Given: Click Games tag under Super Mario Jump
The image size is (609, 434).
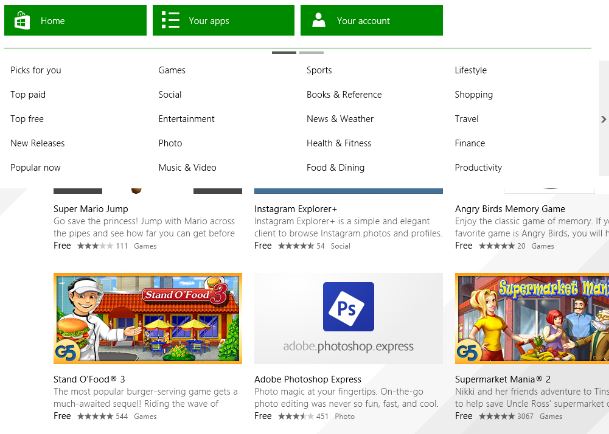Looking at the screenshot, I should click(x=145, y=246).
